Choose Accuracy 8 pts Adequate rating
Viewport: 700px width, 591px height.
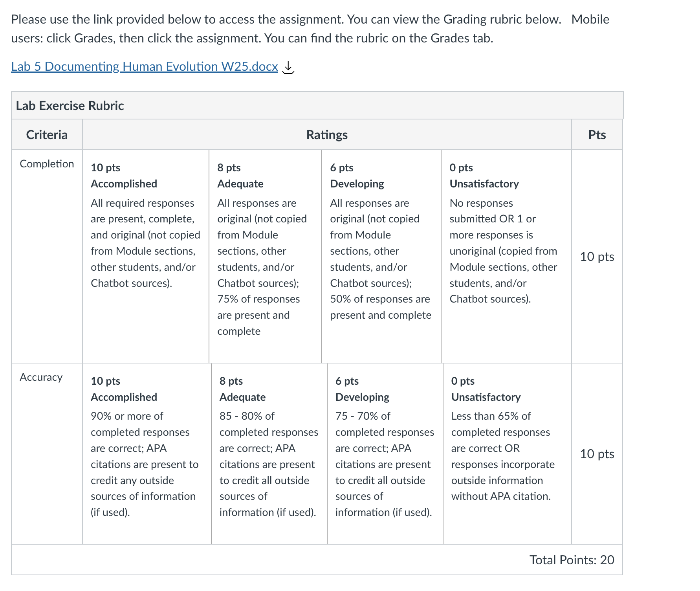tap(269, 453)
